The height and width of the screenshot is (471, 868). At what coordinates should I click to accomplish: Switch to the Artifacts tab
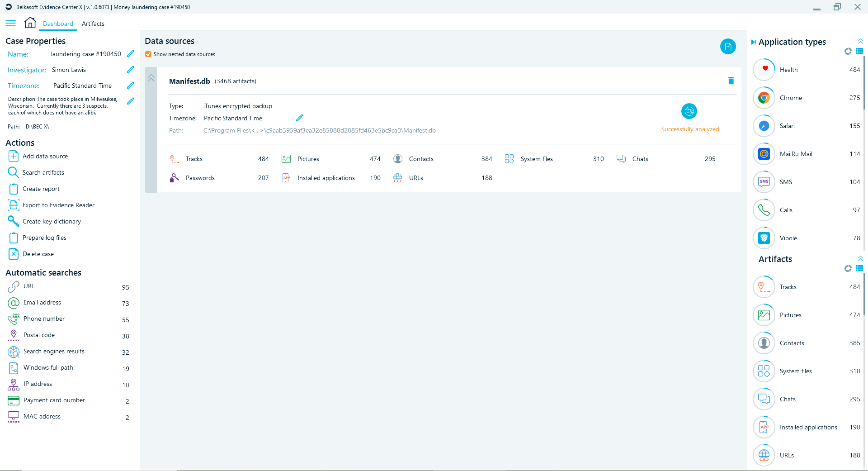coord(93,24)
